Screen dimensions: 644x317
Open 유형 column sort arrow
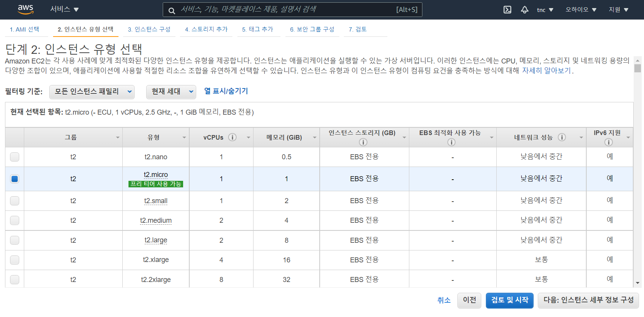pyautogui.click(x=184, y=138)
